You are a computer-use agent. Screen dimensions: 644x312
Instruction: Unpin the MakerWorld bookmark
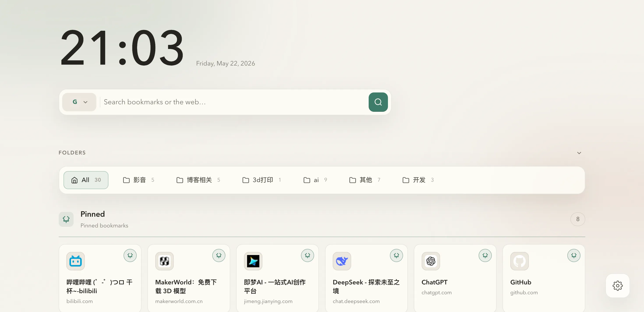(219, 255)
